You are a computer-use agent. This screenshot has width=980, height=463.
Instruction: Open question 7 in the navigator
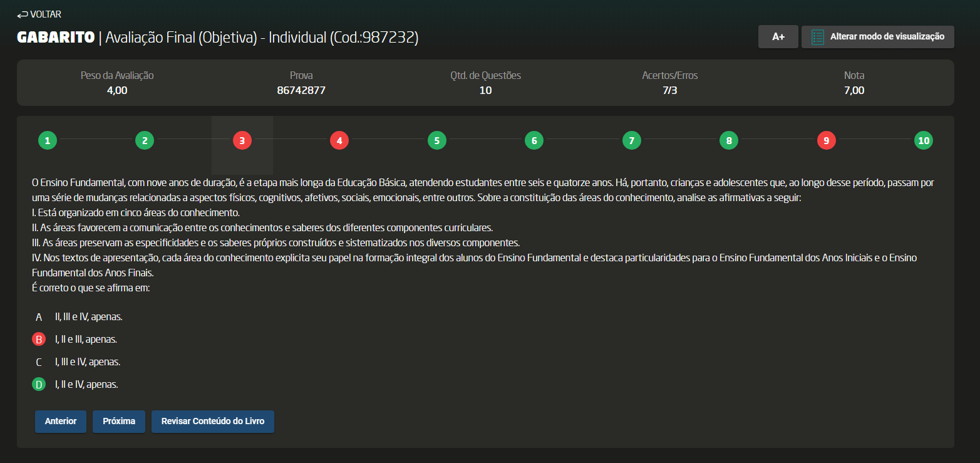tap(631, 141)
